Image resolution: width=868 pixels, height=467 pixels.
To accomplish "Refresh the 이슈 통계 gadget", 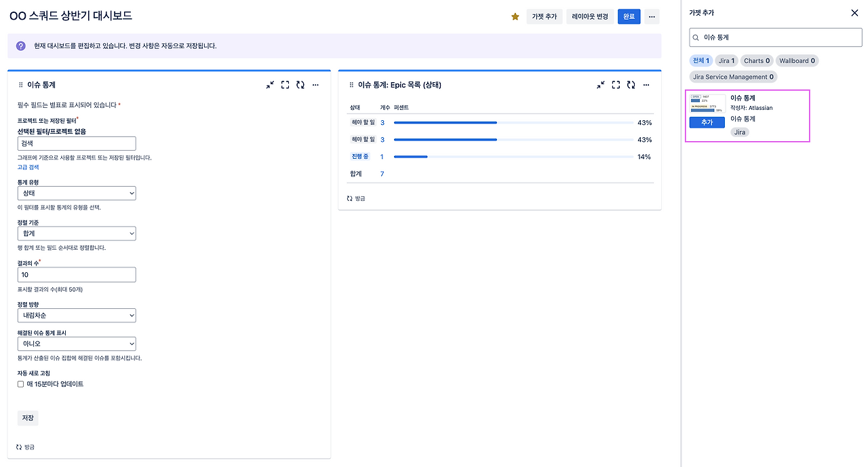I will click(300, 85).
